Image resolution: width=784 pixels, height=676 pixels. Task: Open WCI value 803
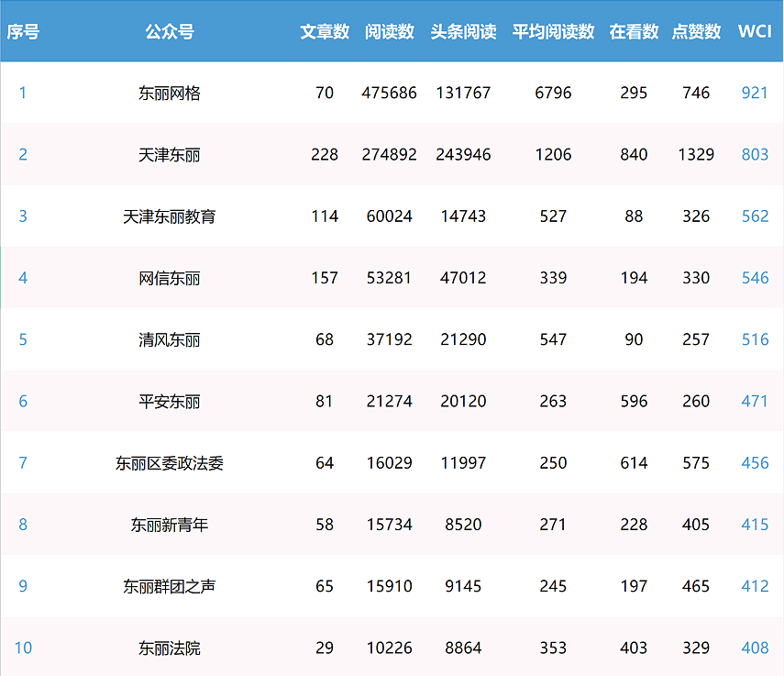755,154
